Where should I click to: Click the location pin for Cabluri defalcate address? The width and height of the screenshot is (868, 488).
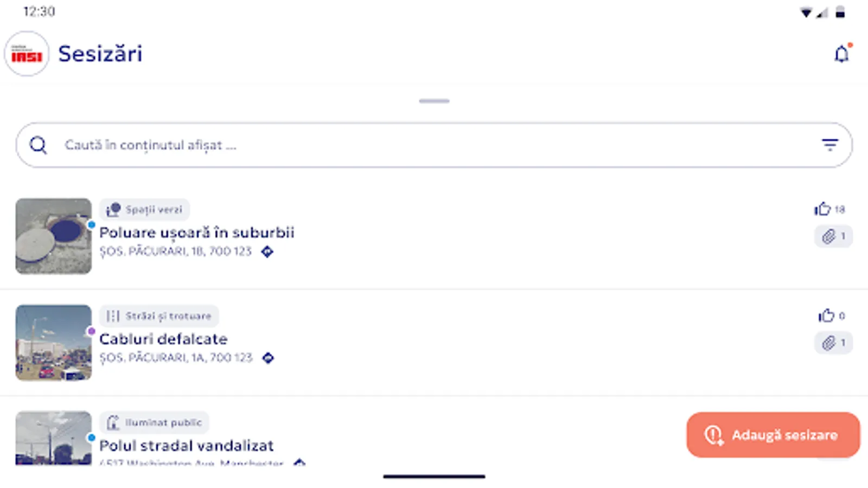click(269, 358)
